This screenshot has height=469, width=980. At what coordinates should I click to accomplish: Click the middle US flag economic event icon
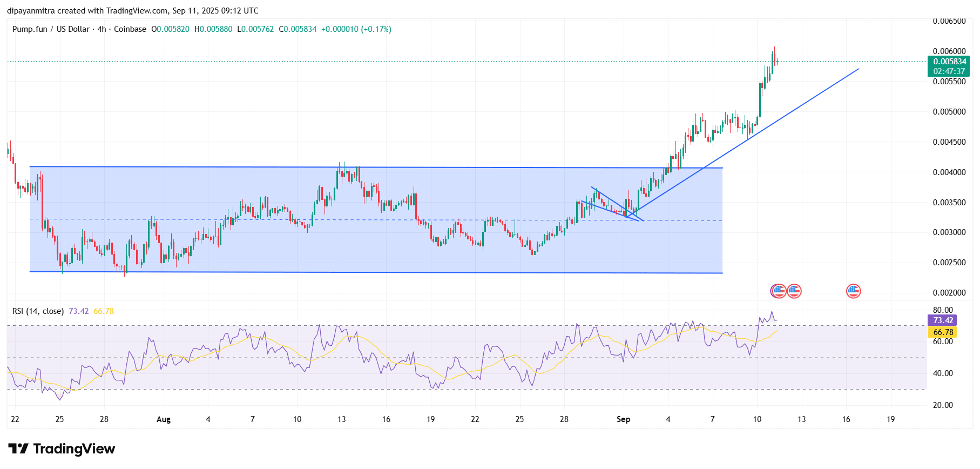point(794,291)
